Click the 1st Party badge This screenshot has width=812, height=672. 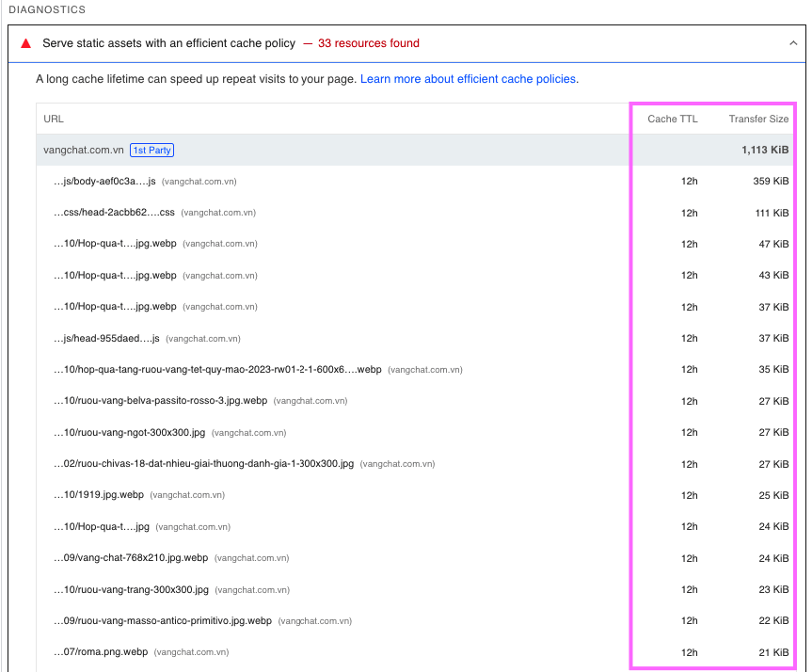pos(151,151)
